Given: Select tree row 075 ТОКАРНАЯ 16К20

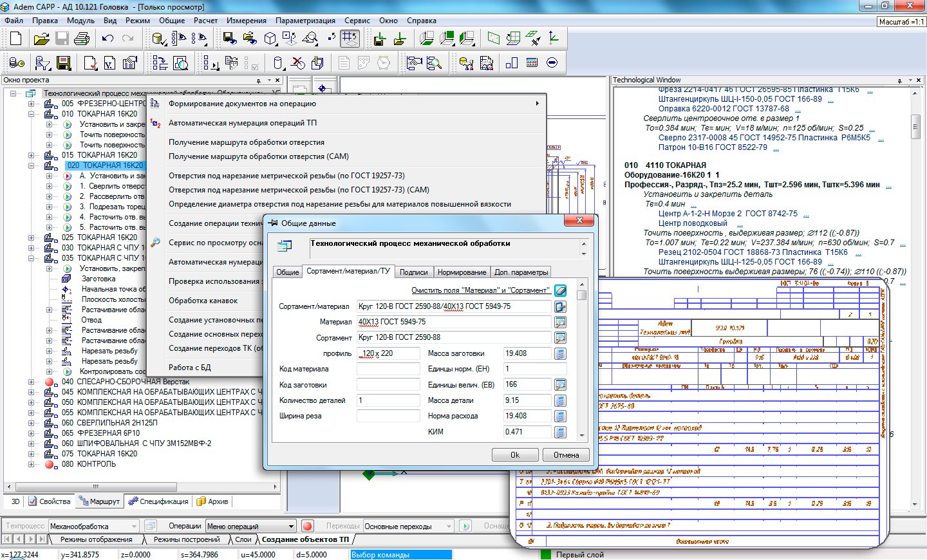Looking at the screenshot, I should [107, 454].
